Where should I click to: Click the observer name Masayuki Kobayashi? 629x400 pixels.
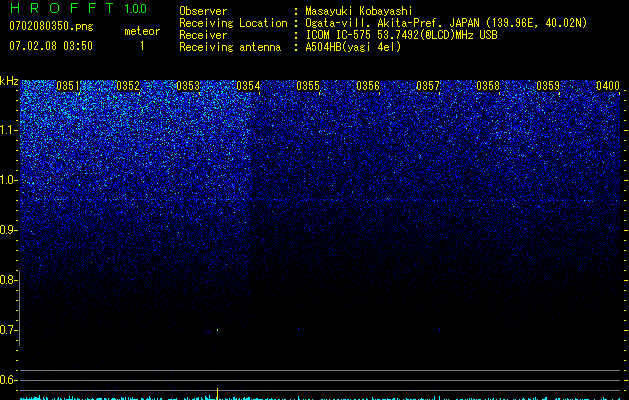[x=359, y=11]
